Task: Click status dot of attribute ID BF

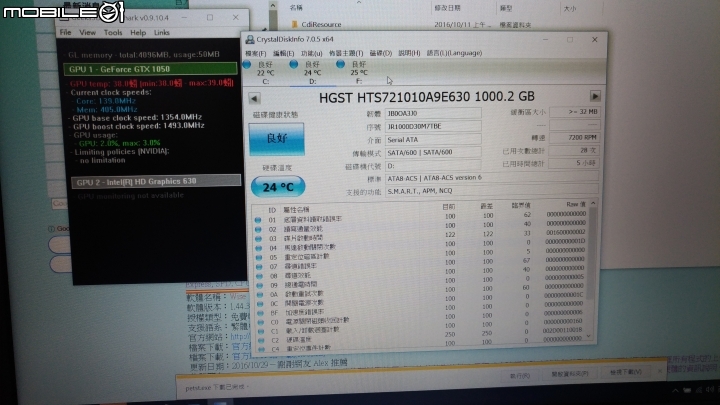Action: click(x=260, y=313)
